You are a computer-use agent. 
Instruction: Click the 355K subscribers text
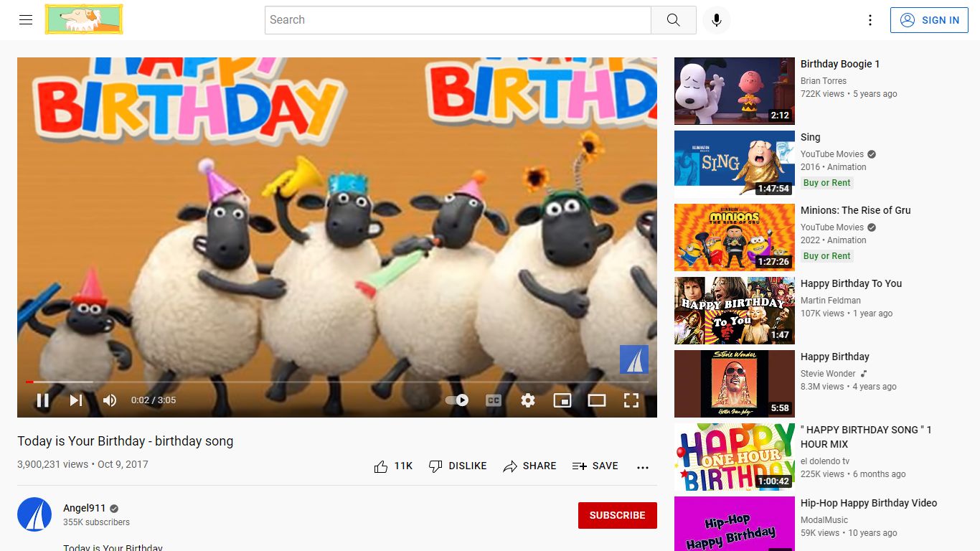[x=97, y=522]
